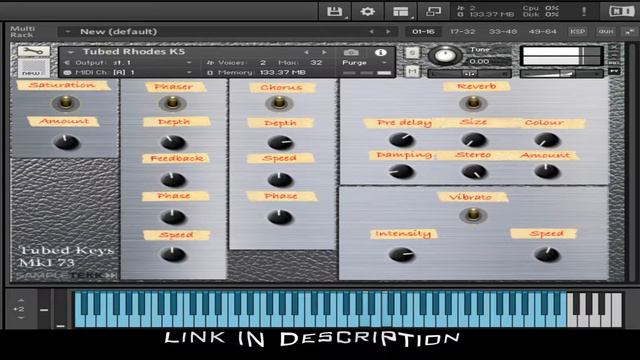The width and height of the screenshot is (640, 360).
Task: Click the Chorus Speed knob
Action: (280, 179)
